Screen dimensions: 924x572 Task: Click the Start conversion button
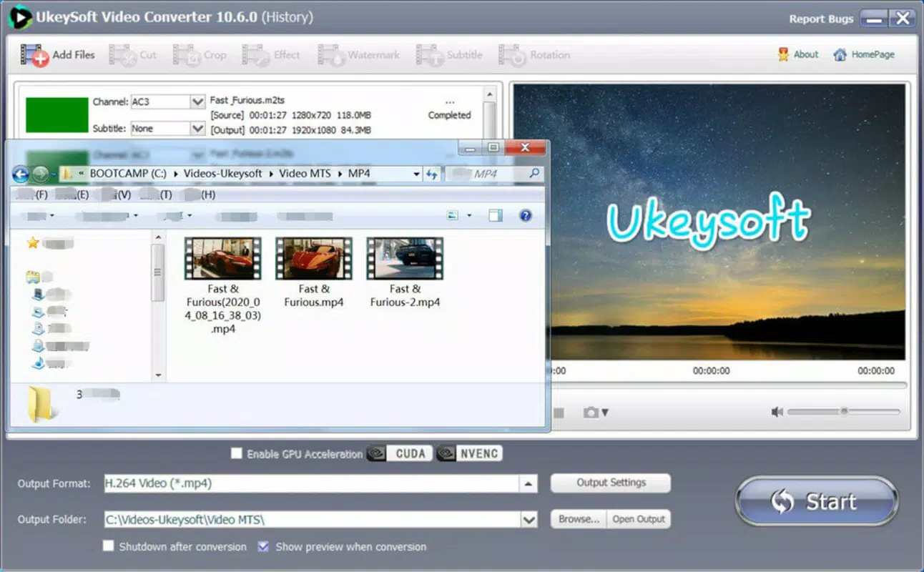coord(816,501)
